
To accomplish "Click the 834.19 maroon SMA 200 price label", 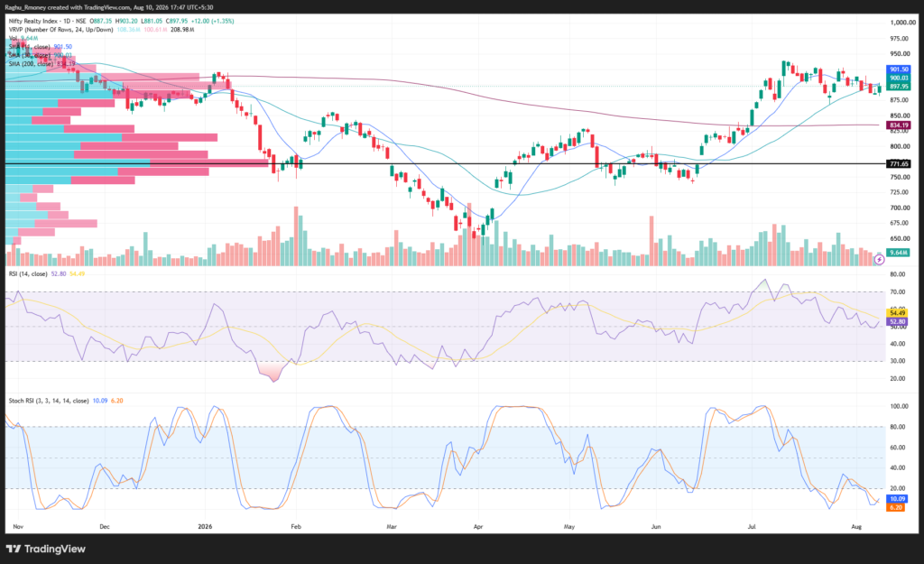I will (x=899, y=125).
